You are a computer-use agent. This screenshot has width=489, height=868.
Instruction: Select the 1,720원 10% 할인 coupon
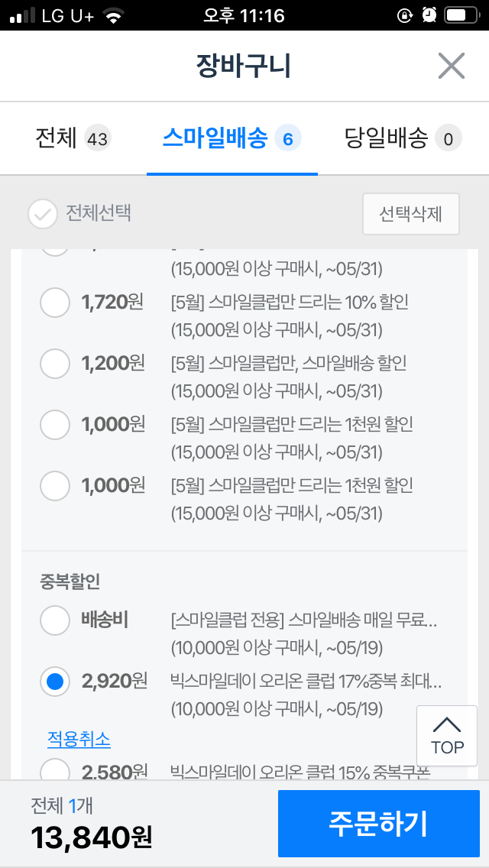click(55, 303)
